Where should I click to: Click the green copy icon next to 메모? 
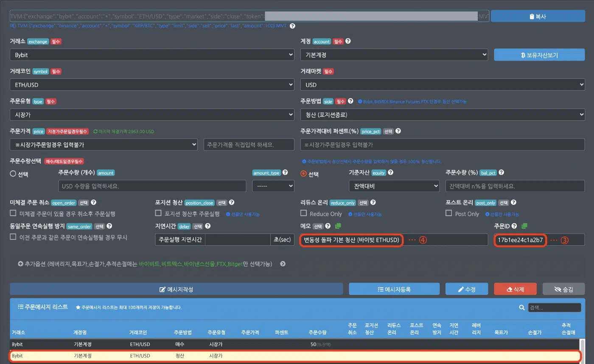tap(338, 226)
